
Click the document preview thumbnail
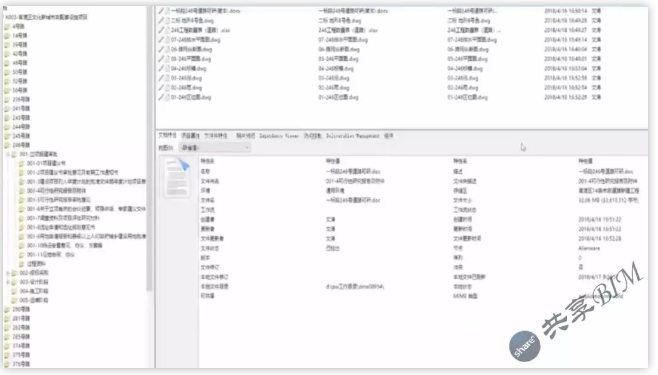pos(177,177)
